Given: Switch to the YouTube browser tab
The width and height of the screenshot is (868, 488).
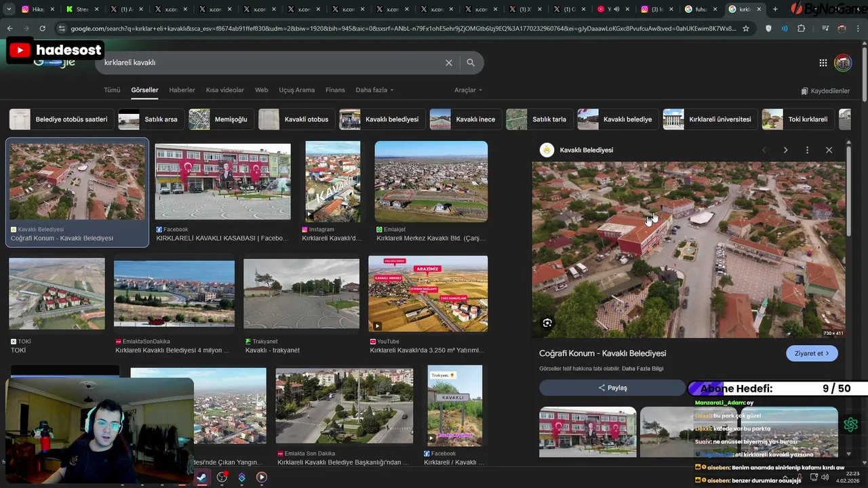Looking at the screenshot, I should click(x=613, y=9).
